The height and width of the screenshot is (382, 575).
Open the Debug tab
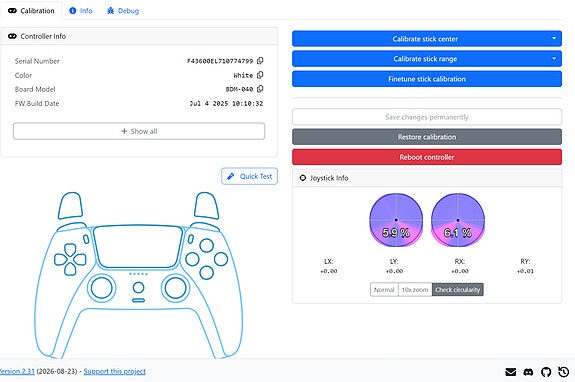(123, 11)
